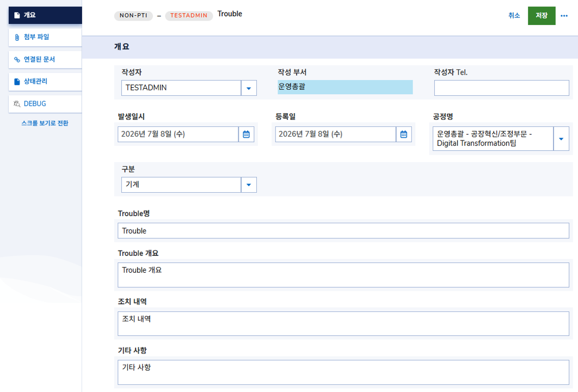Click the red TESTADMIN badge in header
Viewport: 578px width, 392px height.
click(x=189, y=15)
